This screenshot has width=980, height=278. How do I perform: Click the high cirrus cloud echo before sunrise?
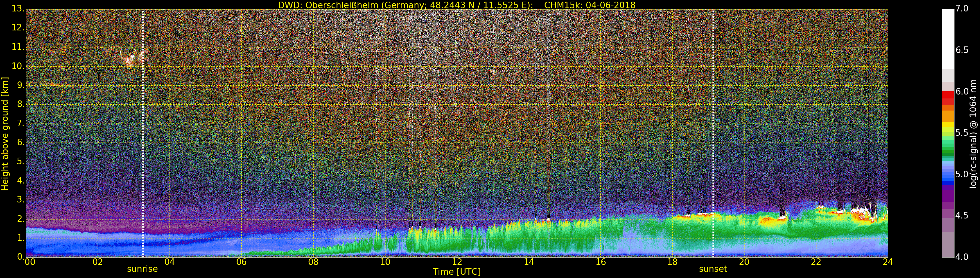click(131, 58)
